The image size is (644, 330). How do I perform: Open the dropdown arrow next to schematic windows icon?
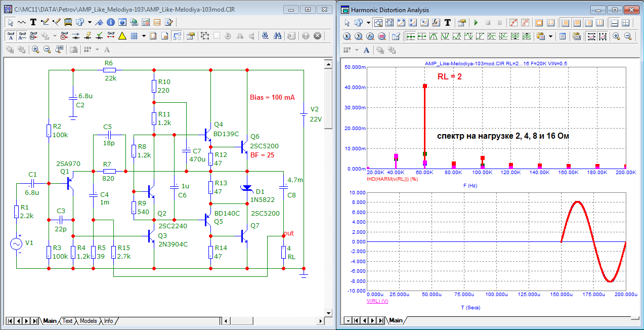tap(90, 22)
